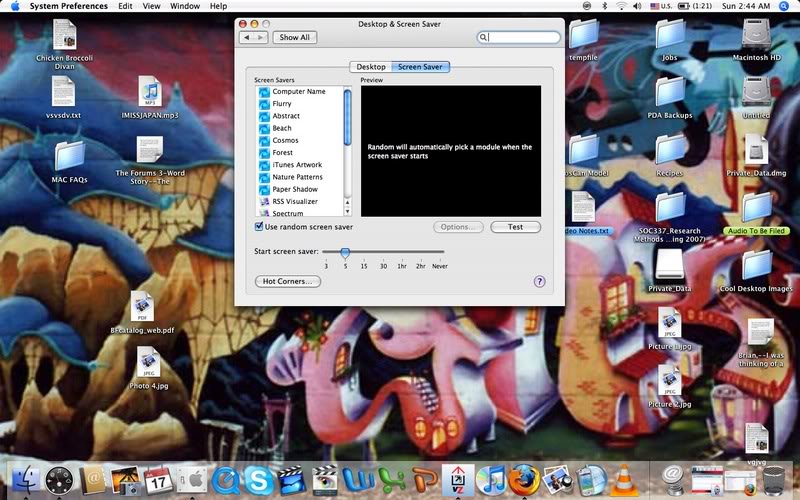Select Private_Data.dmg on desktop
This screenshot has width=800, height=500.
click(x=756, y=156)
